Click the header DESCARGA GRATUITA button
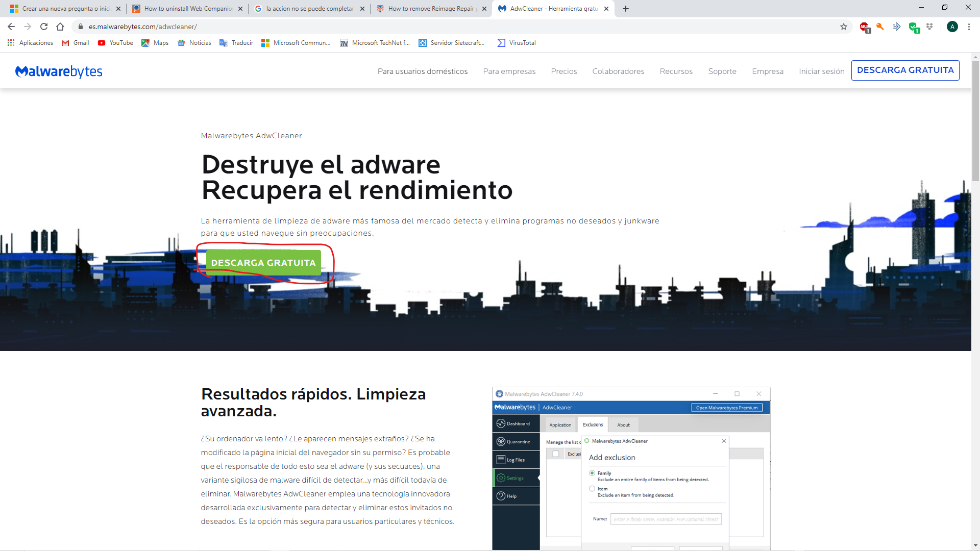This screenshot has width=980, height=551. (x=905, y=70)
